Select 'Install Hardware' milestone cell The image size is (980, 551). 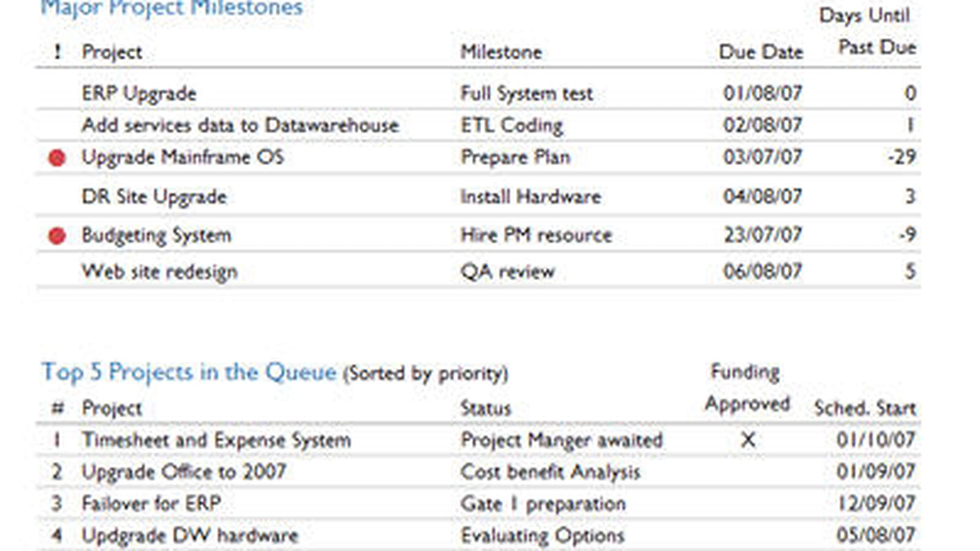[x=530, y=197]
